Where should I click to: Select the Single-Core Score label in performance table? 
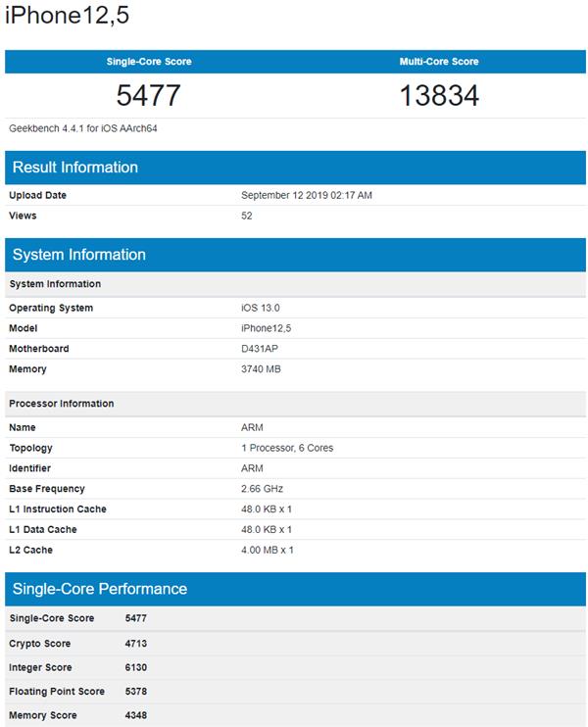52,618
